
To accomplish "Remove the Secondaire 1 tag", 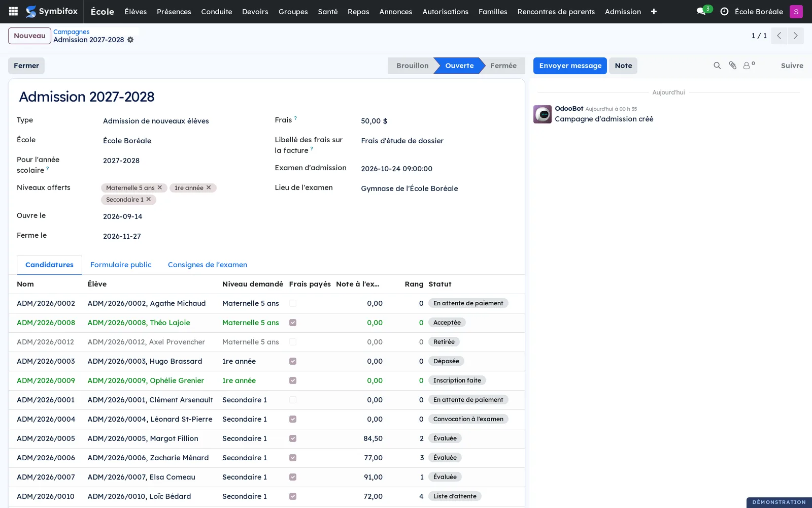I will point(149,199).
